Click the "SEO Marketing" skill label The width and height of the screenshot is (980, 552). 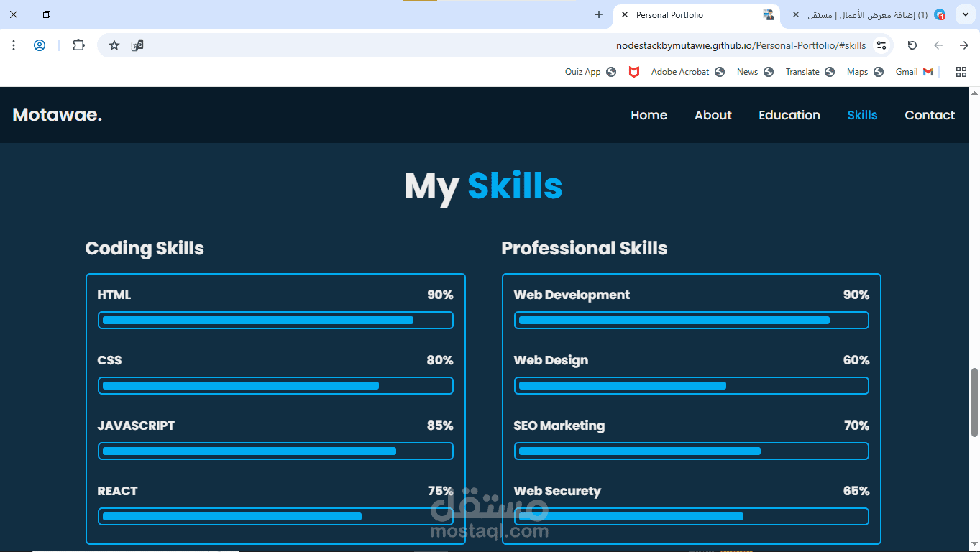[559, 425]
